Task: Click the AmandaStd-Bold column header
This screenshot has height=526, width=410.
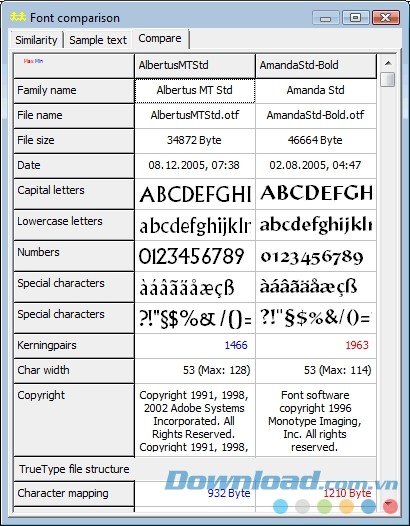Action: pyautogui.click(x=316, y=65)
